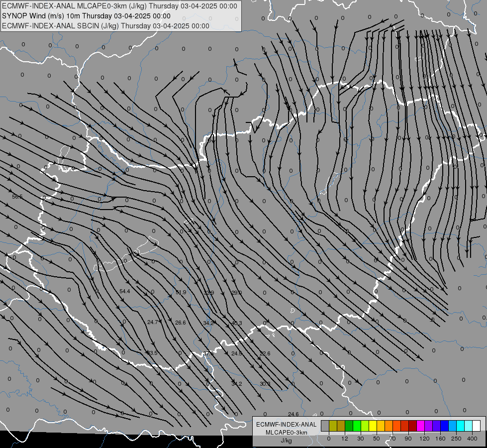The width and height of the screenshot is (487, 448).
Task: Click the J/kg unit label in legend
Action: 286,441
